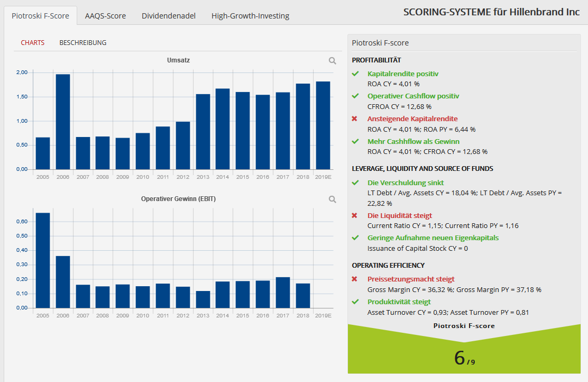
Task: Click 'Asset Turnover CY = 0,93' line
Action: tap(448, 313)
